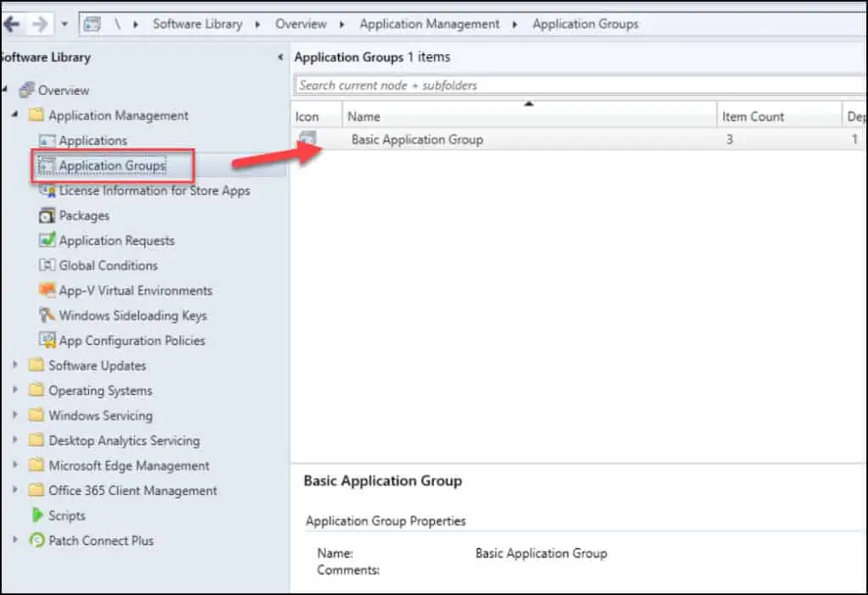
Task: Open the Global Conditions node
Action: [108, 265]
